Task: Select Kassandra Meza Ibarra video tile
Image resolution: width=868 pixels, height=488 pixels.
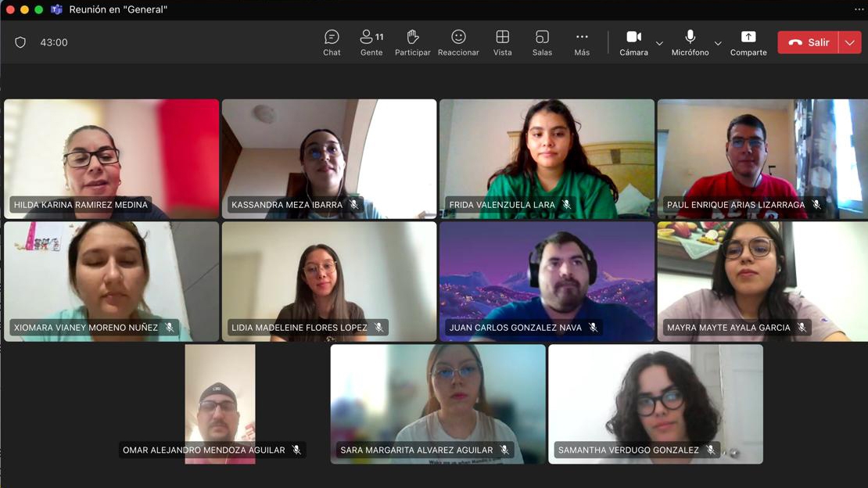Action: 329,159
